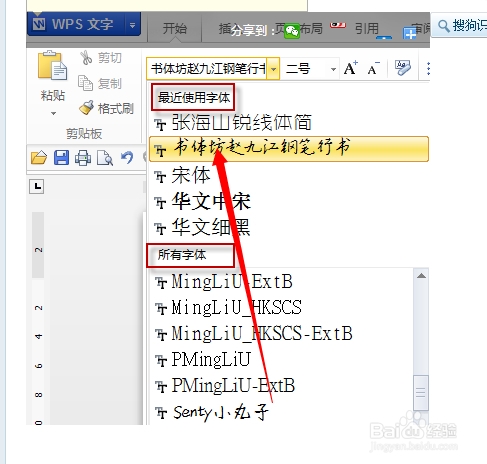Click the font list scrollbar thumb
This screenshot has width=487, height=464.
click(421, 392)
